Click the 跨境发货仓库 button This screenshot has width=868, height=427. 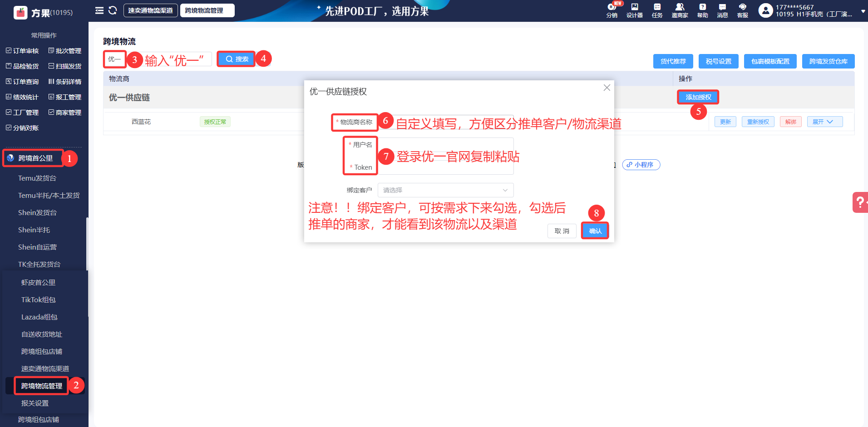(829, 61)
